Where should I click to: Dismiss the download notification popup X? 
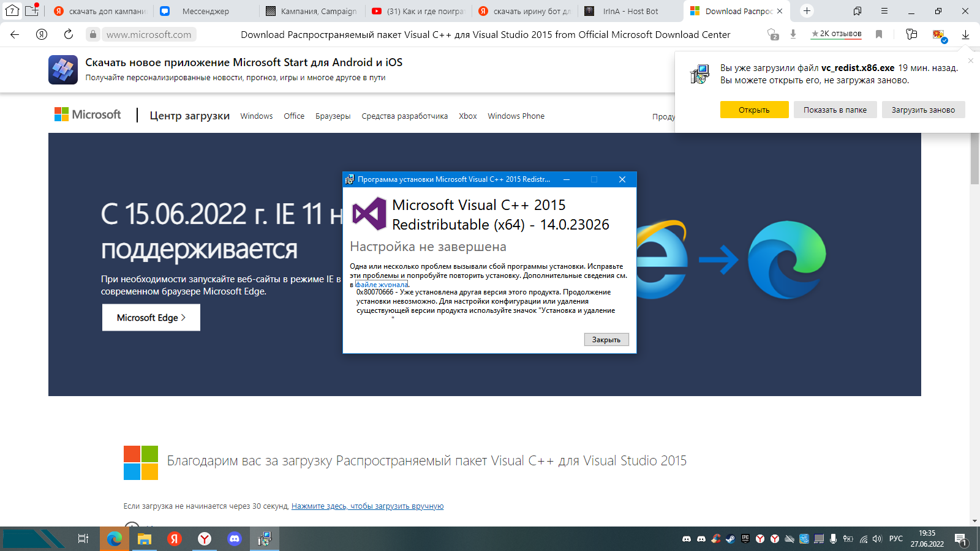tap(970, 60)
